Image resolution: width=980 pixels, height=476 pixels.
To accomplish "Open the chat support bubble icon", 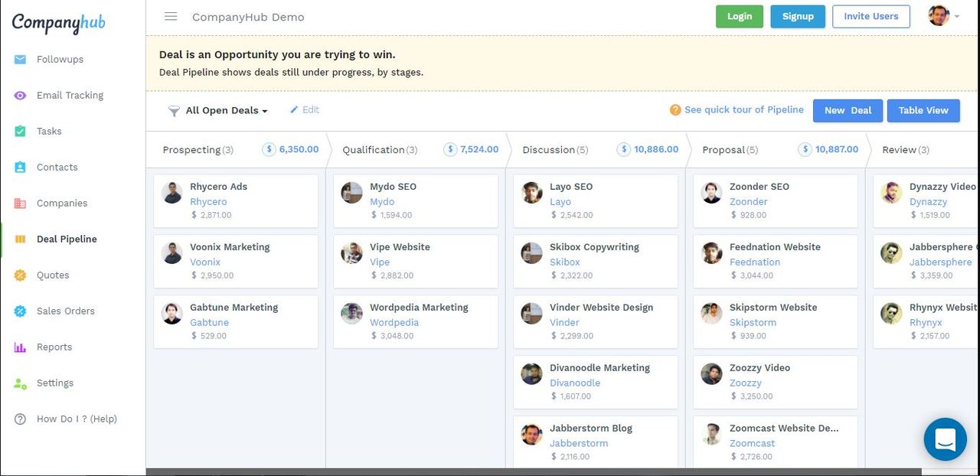I will [945, 439].
